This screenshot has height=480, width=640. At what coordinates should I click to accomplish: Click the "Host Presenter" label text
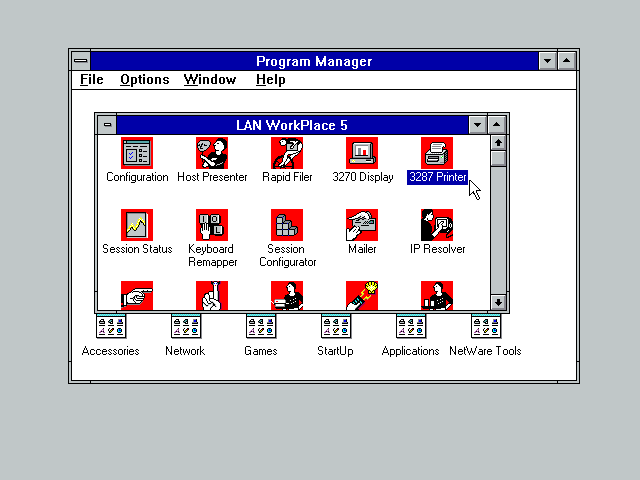212,177
